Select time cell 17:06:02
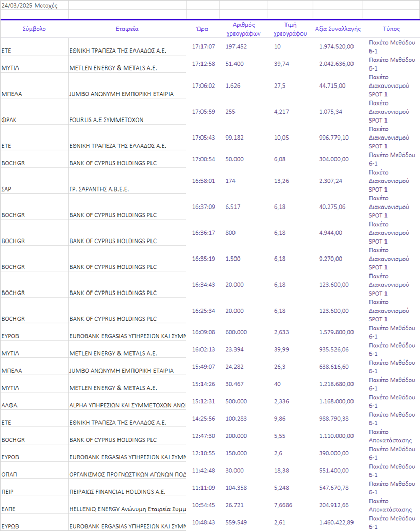Image resolution: width=420 pixels, height=531 pixels. (x=204, y=86)
